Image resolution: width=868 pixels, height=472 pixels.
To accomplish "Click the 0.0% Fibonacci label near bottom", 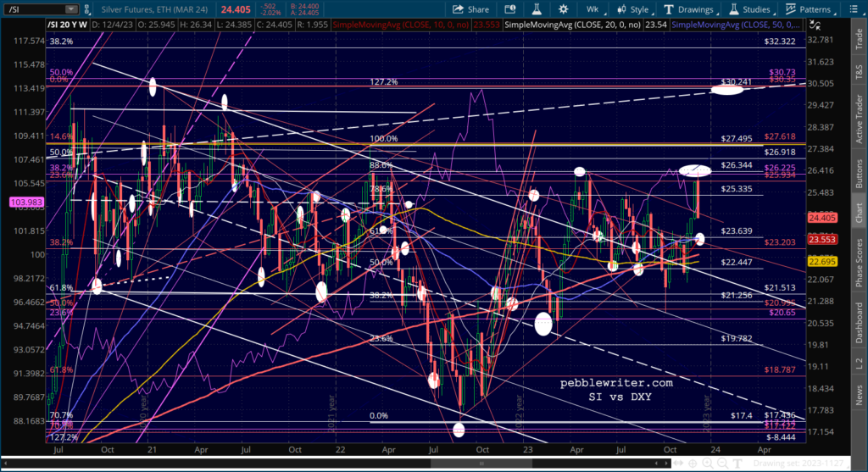I will click(x=379, y=415).
